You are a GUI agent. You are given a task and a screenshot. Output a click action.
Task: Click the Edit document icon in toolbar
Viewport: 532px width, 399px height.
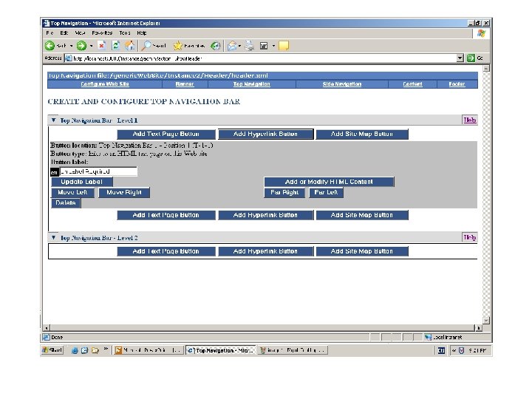click(264, 46)
